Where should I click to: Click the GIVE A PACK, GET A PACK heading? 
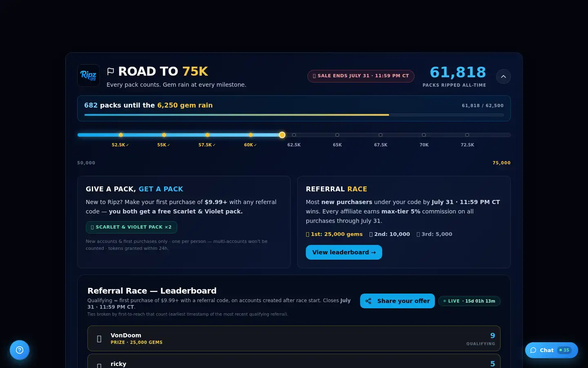tap(134, 189)
